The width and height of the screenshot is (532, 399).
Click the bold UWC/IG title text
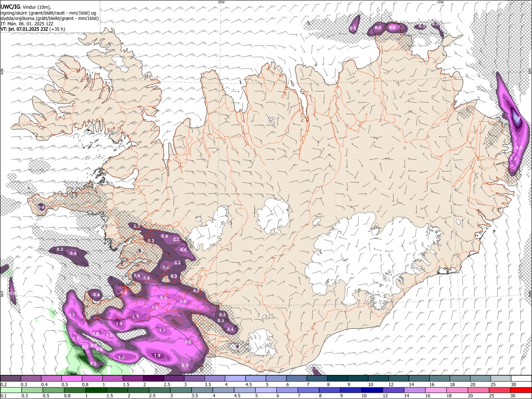point(10,7)
